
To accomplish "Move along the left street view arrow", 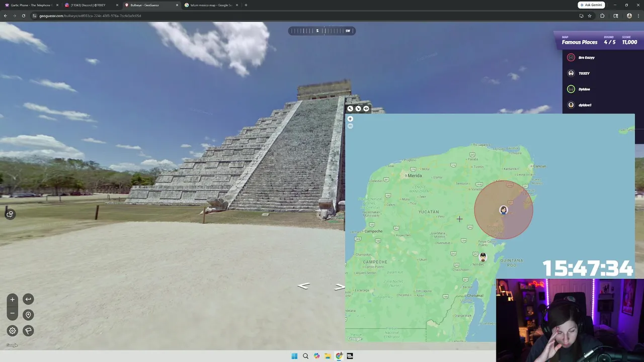I will [303, 286].
